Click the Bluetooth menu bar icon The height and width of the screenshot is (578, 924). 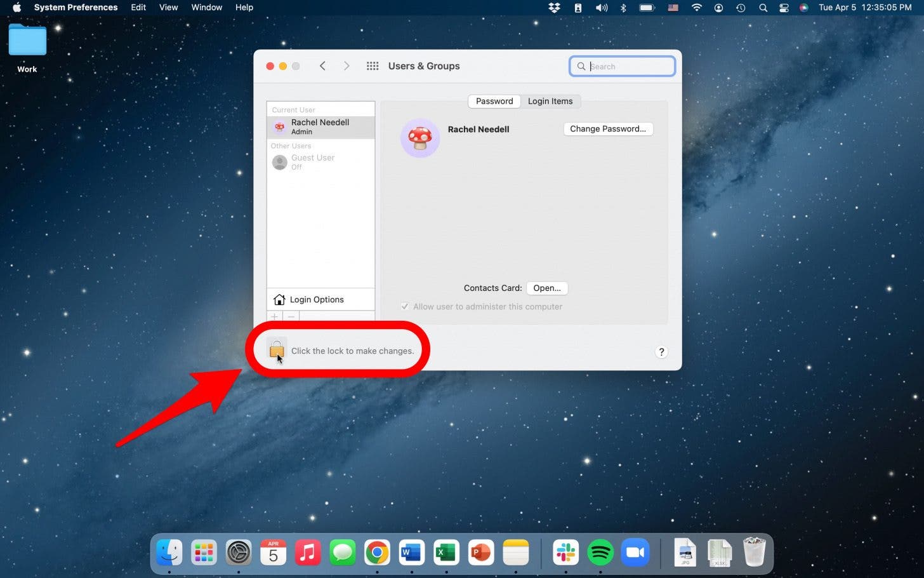click(x=623, y=8)
